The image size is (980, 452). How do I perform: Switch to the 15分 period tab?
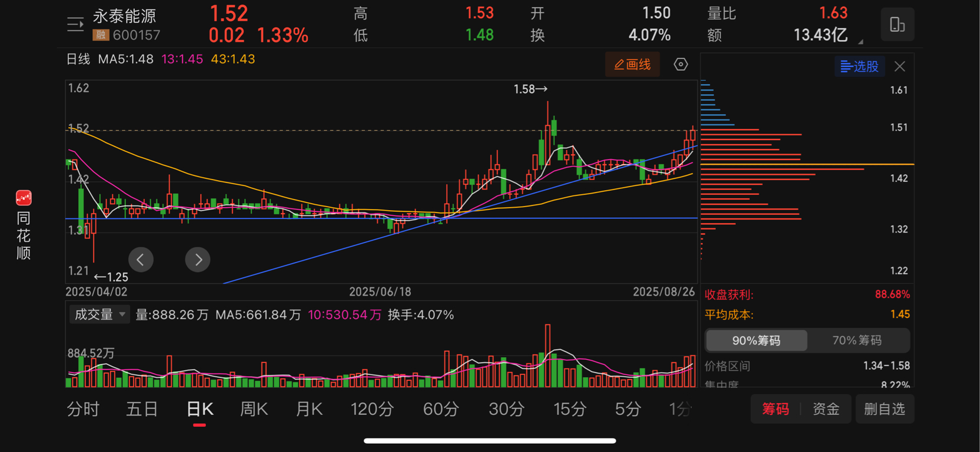tap(570, 409)
